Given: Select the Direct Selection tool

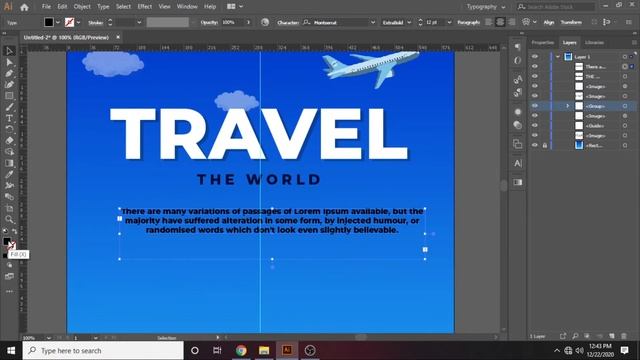Looking at the screenshot, I should coord(9,62).
